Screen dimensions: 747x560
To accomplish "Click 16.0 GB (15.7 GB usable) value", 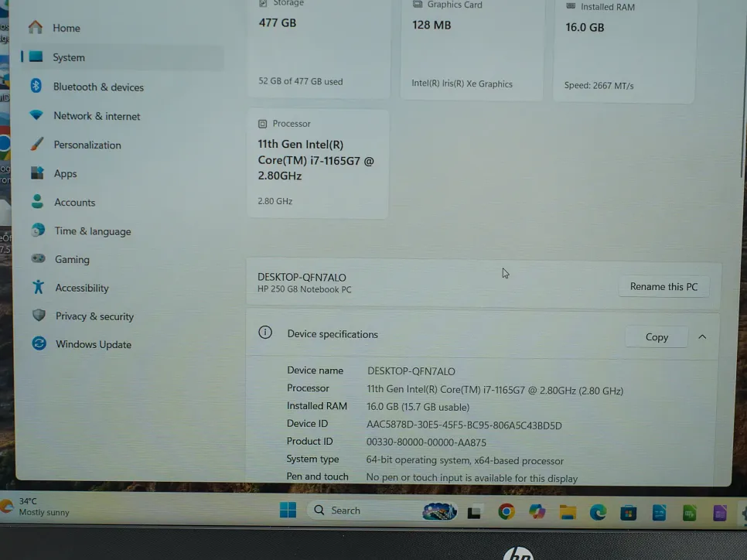I will [418, 407].
